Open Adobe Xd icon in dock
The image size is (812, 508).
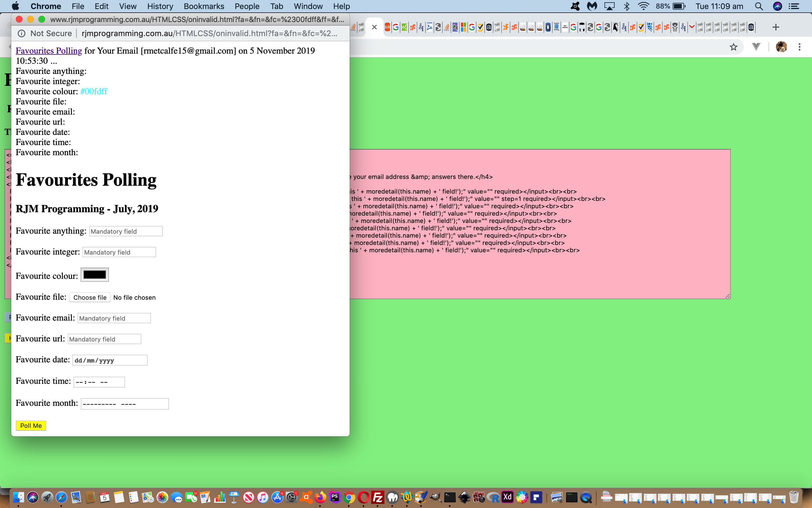[508, 497]
